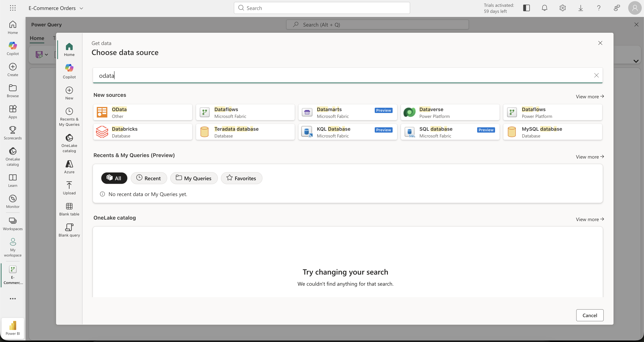Screen dimensions: 644x342
Task: View more New sources
Action: point(590,96)
